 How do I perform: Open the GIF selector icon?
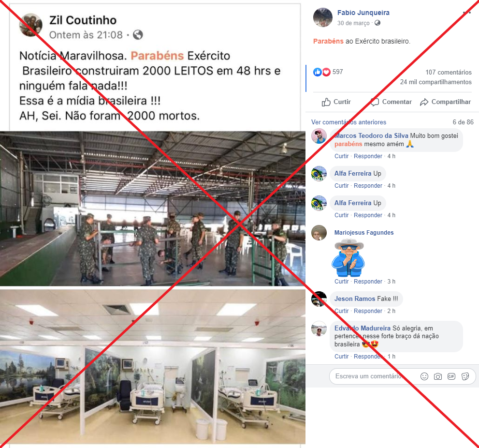pos(451,376)
